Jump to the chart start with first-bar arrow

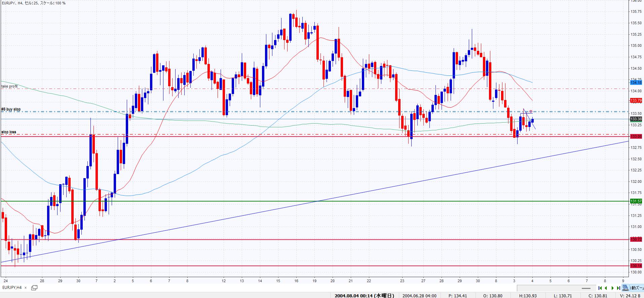pos(600,288)
